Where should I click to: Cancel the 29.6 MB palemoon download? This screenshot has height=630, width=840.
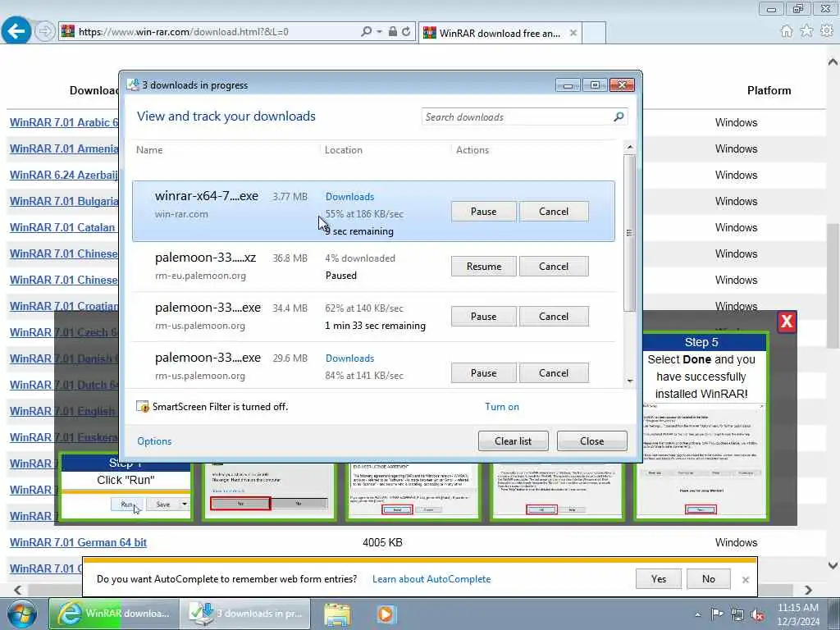[x=554, y=373]
